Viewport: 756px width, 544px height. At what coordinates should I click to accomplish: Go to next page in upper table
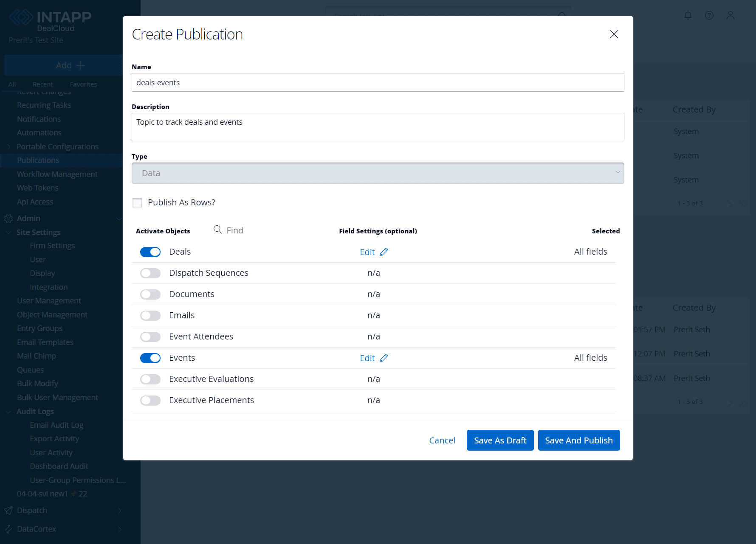730,204
